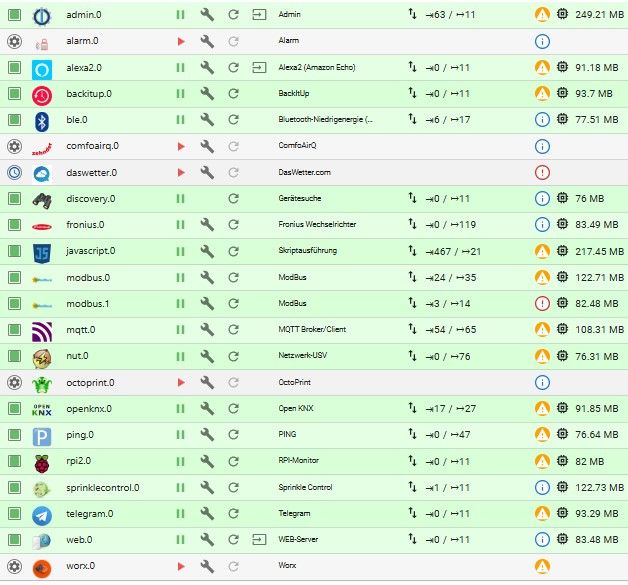
Task: Open the admin.0 web link icon
Action: tap(259, 15)
